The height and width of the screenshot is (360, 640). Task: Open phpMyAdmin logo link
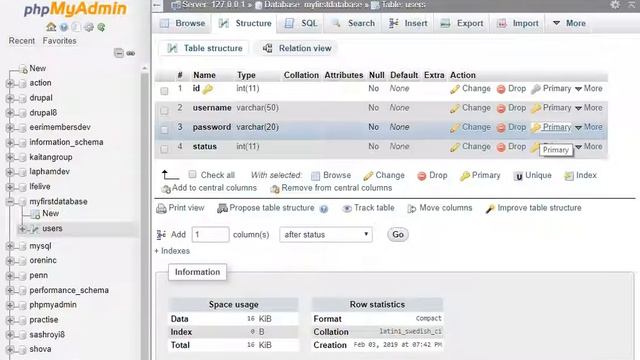pyautogui.click(x=75, y=9)
